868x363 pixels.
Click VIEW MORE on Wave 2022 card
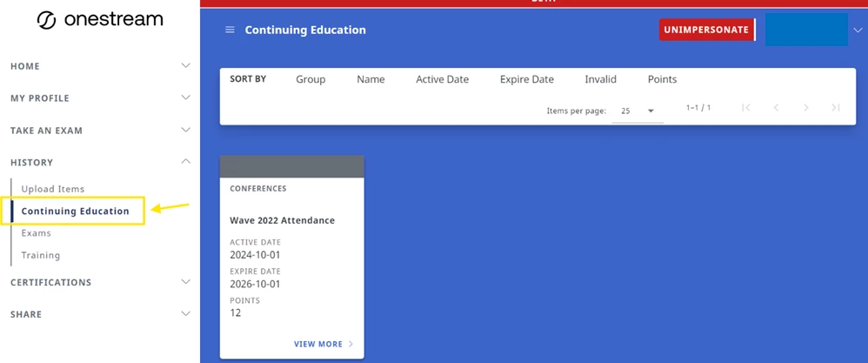pyautogui.click(x=324, y=344)
